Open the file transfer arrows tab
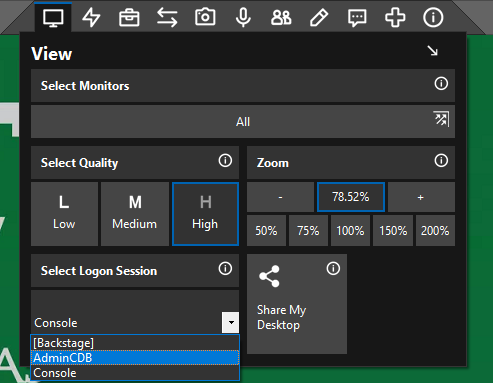Viewport: 493px width, 383px height. point(167,17)
